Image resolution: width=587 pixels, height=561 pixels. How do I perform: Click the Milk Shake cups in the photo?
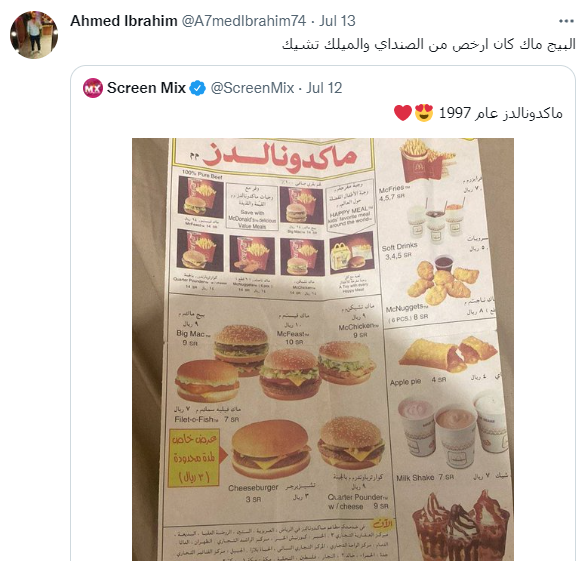click(x=453, y=430)
